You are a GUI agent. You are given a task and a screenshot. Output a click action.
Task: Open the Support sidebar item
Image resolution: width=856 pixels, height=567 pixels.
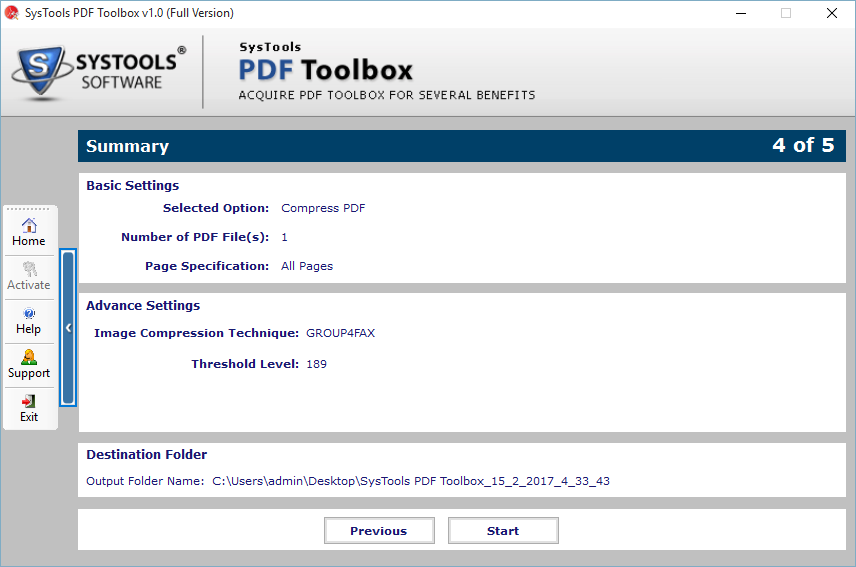point(29,365)
